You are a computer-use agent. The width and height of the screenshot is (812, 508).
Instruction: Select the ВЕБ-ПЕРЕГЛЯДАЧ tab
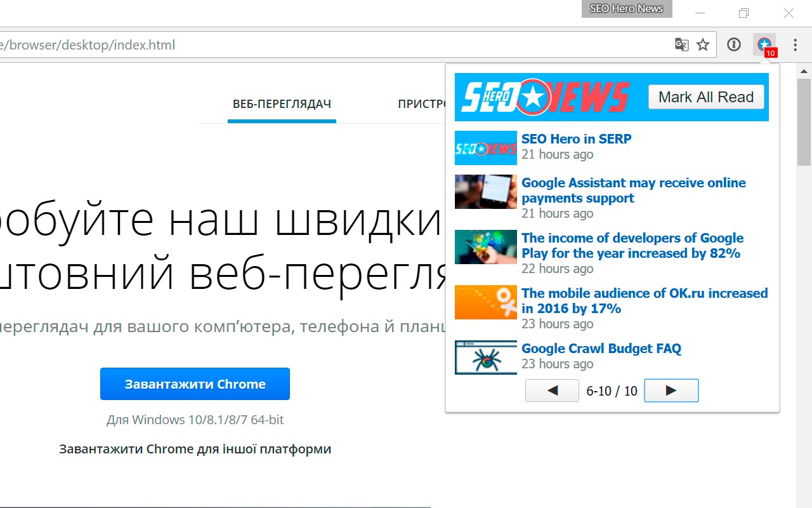click(282, 104)
